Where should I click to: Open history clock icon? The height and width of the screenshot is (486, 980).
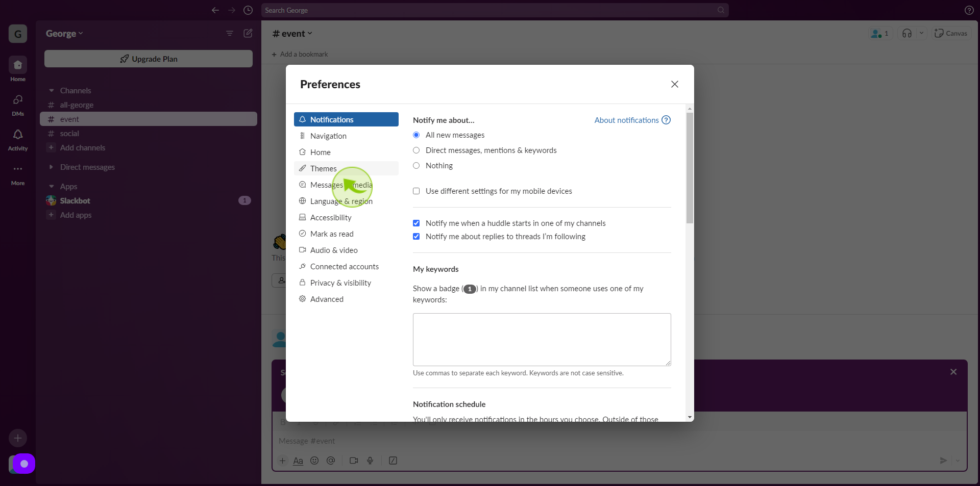pos(248,10)
